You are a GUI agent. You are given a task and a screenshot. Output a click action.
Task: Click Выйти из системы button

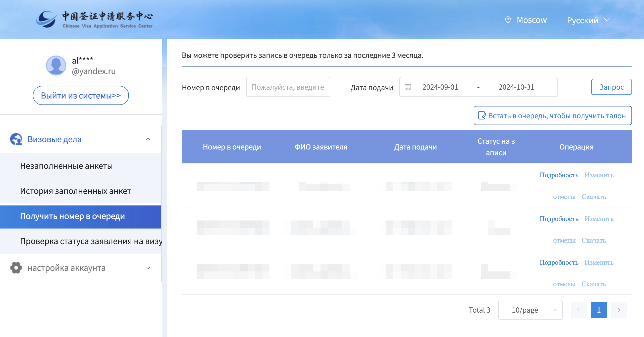(x=81, y=95)
